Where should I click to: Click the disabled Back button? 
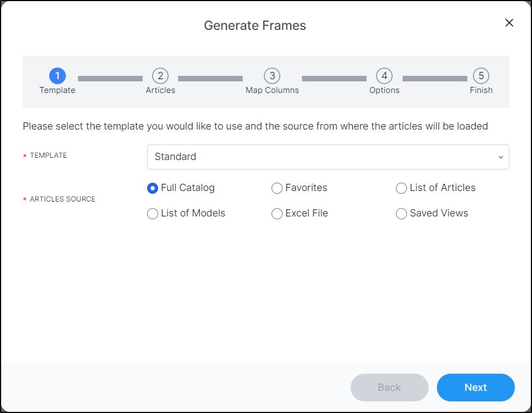[x=389, y=388]
